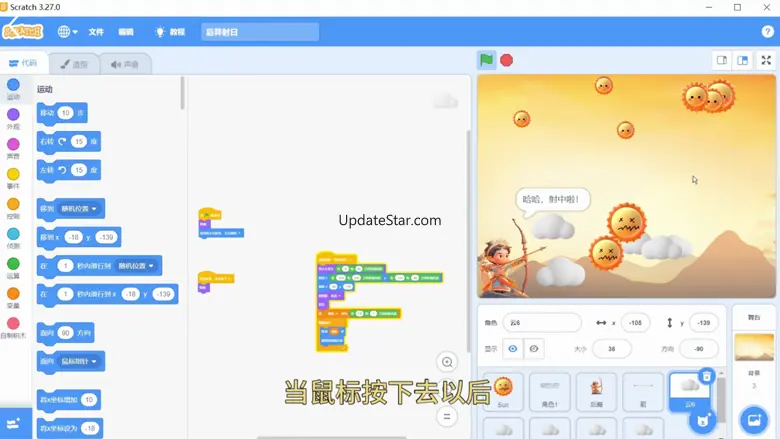780x439 pixels.
Task: Click the add extension button
Action: 15,423
